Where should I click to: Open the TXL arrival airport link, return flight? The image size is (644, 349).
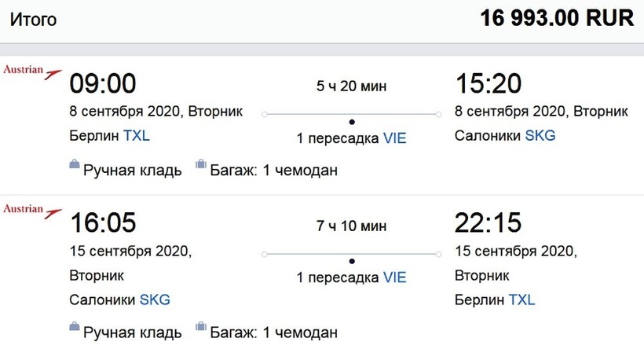[521, 299]
